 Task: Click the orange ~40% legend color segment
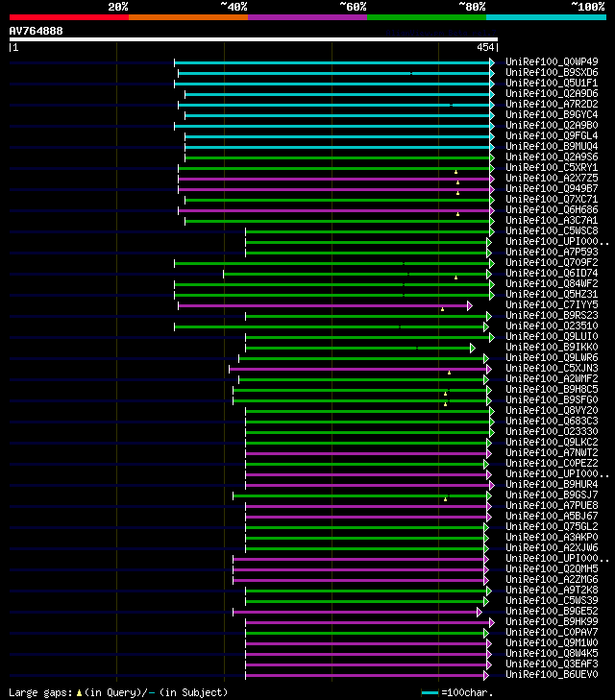point(188,17)
